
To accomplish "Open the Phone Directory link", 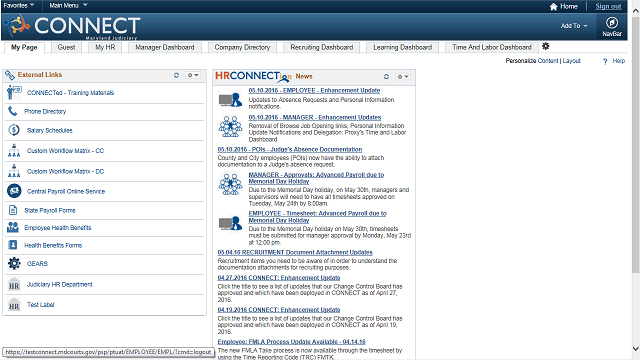I will 45,111.
